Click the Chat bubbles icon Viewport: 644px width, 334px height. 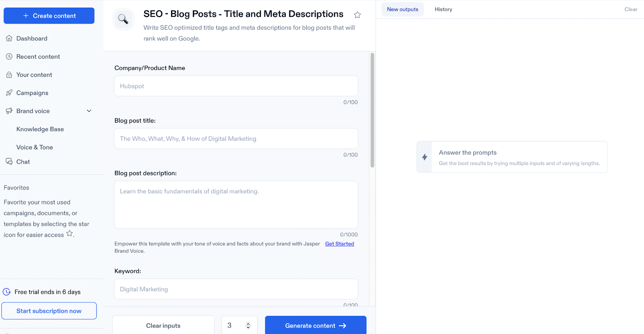pyautogui.click(x=9, y=162)
